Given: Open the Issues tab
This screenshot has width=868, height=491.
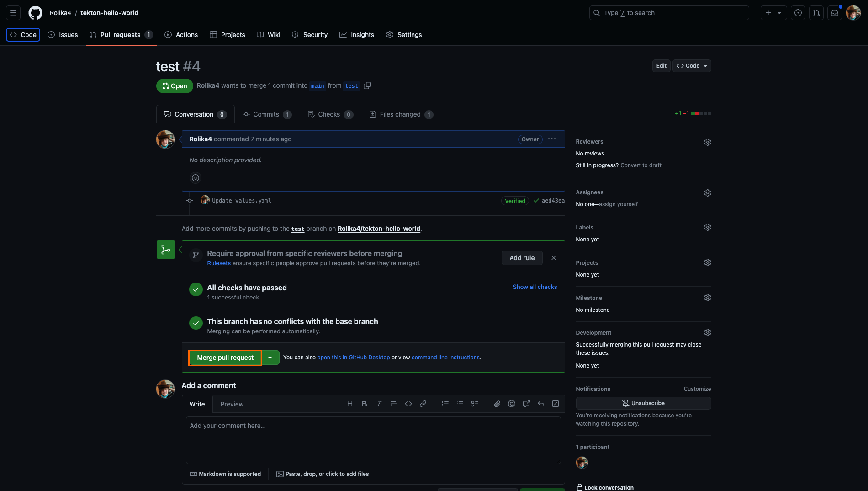Looking at the screenshot, I should point(63,35).
